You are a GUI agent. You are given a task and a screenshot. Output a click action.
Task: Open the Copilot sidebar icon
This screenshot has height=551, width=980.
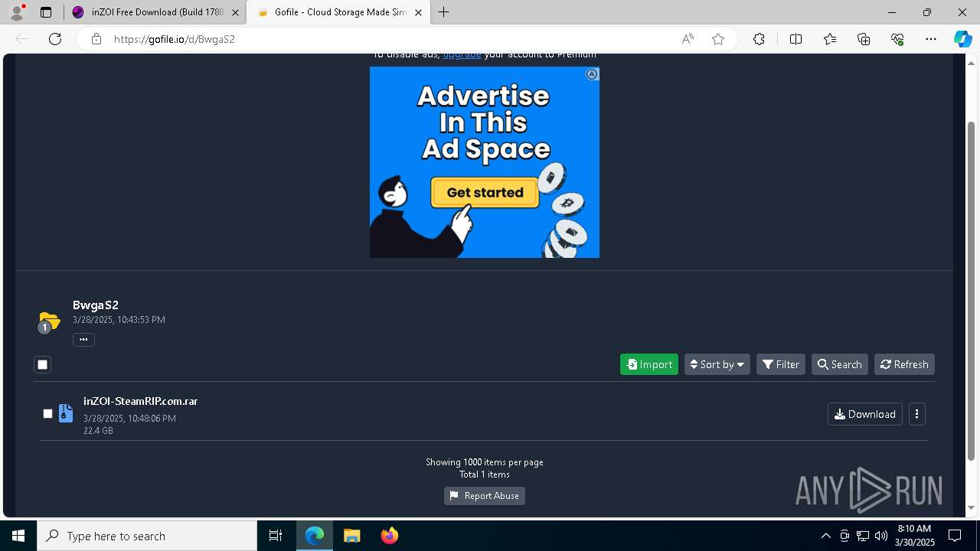(962, 39)
